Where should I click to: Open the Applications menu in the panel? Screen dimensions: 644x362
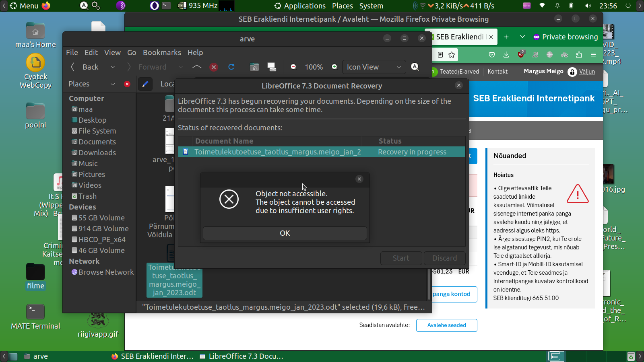(x=300, y=6)
